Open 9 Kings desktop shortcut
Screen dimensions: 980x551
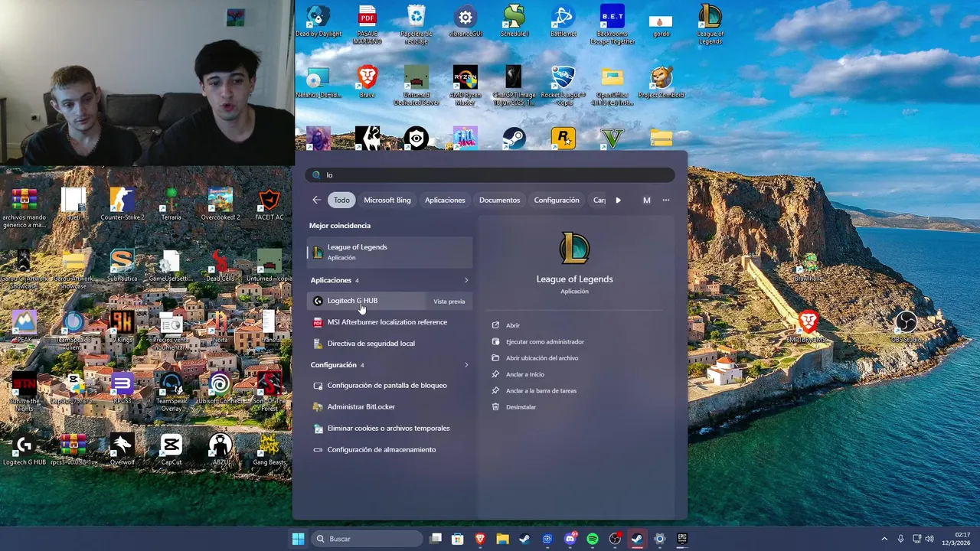click(122, 328)
